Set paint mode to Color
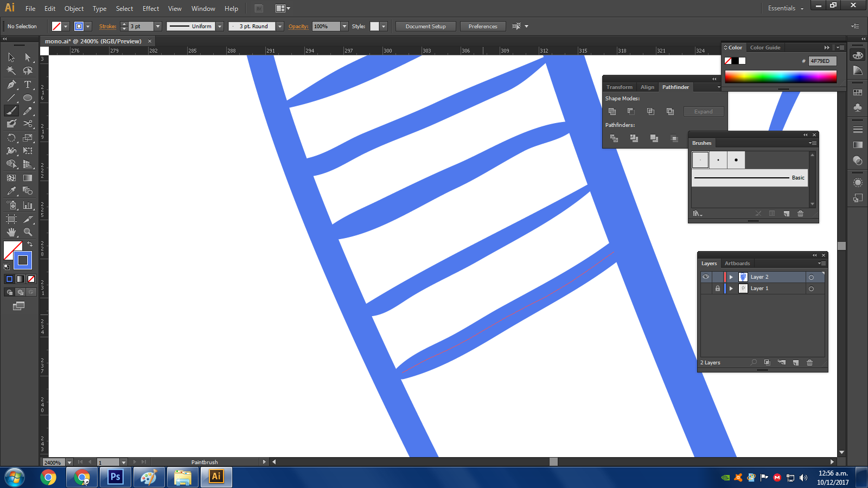Image resolution: width=868 pixels, height=488 pixels. (x=9, y=279)
